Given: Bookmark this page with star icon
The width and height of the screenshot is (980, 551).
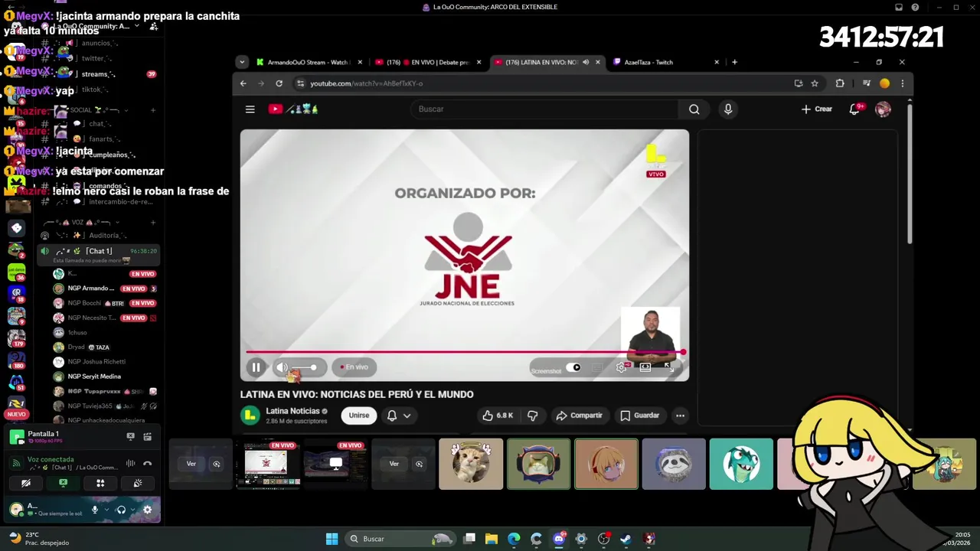Looking at the screenshot, I should tap(815, 83).
